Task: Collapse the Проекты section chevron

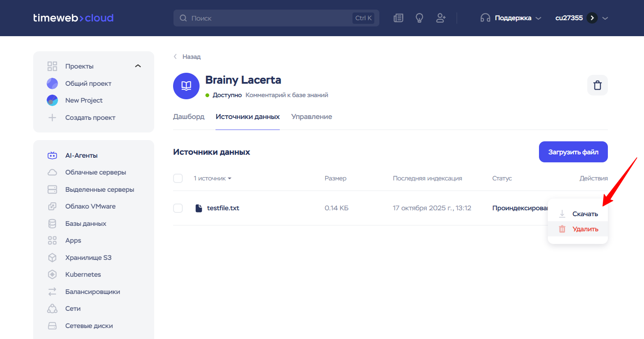Action: tap(138, 66)
